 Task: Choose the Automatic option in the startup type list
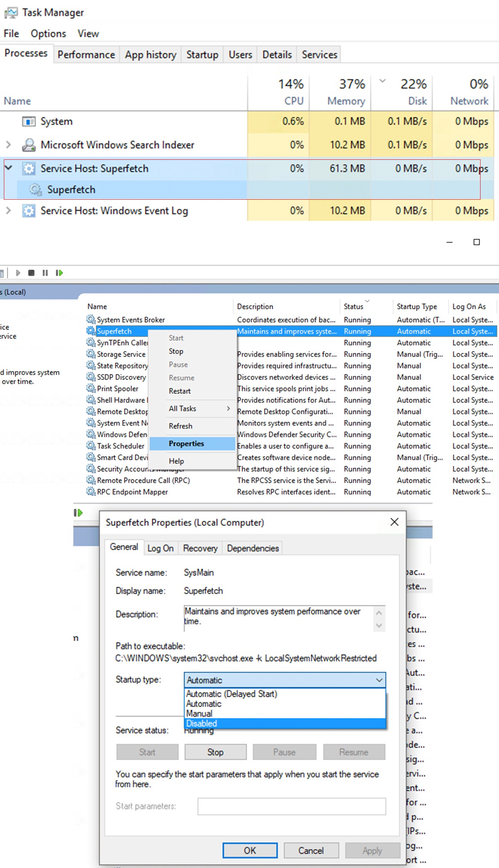(x=285, y=704)
